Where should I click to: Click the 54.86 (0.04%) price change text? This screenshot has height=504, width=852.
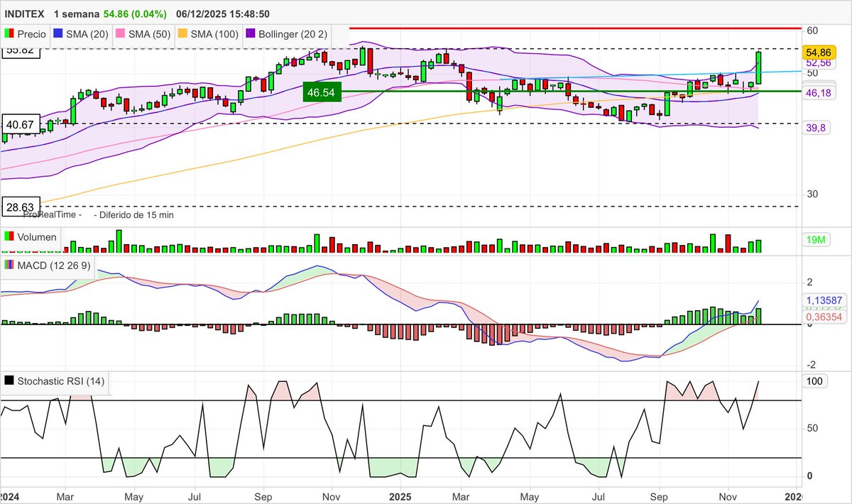click(135, 14)
